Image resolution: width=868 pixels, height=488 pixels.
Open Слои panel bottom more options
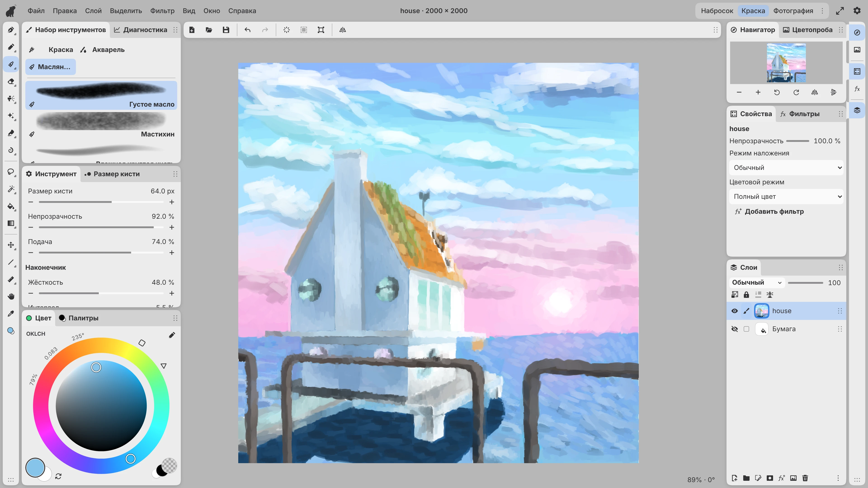(x=838, y=478)
